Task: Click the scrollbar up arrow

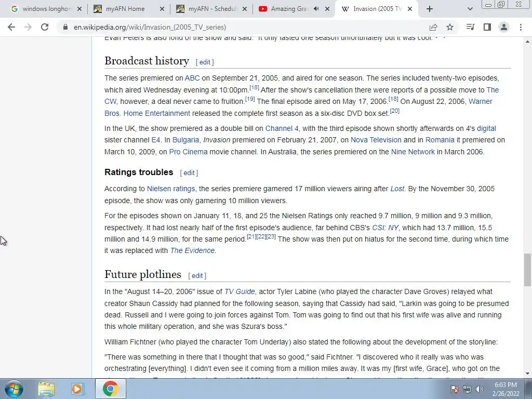Action: 528,42
